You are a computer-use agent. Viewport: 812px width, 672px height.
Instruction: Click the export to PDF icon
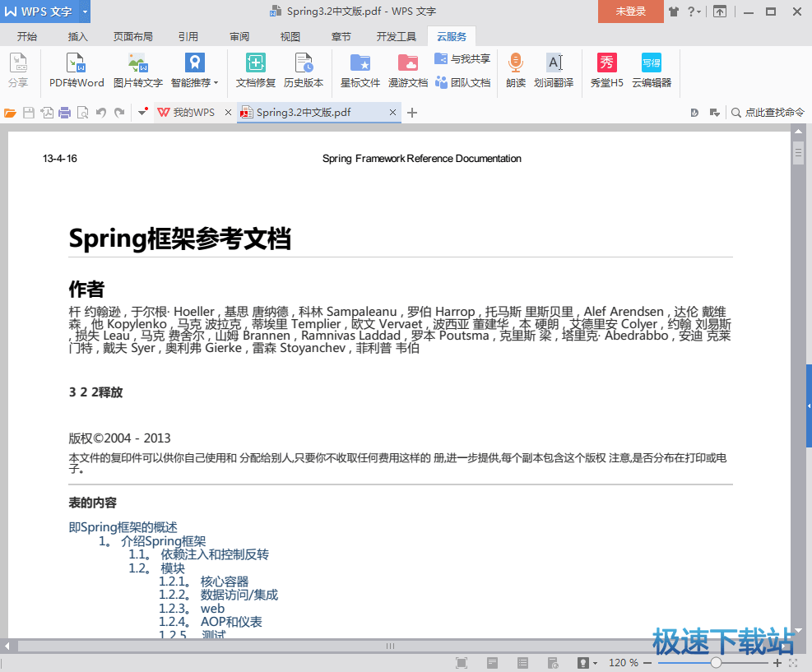click(47, 113)
